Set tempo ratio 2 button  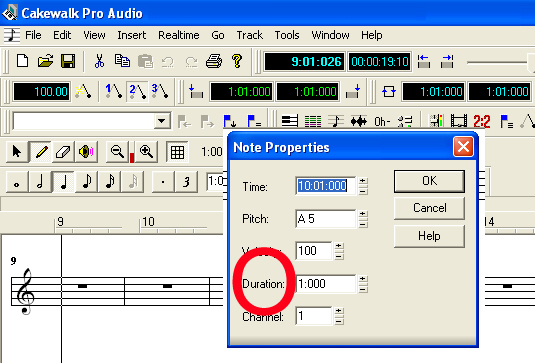click(137, 91)
